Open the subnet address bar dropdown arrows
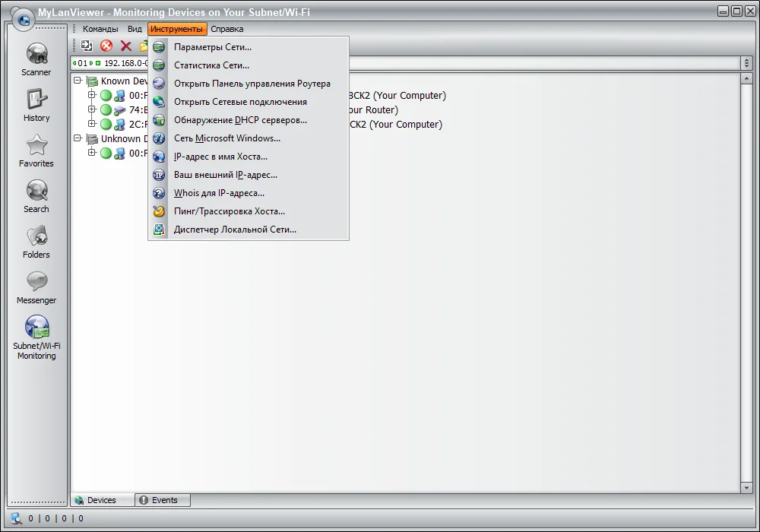Viewport: 760px width, 532px height. pyautogui.click(x=746, y=63)
